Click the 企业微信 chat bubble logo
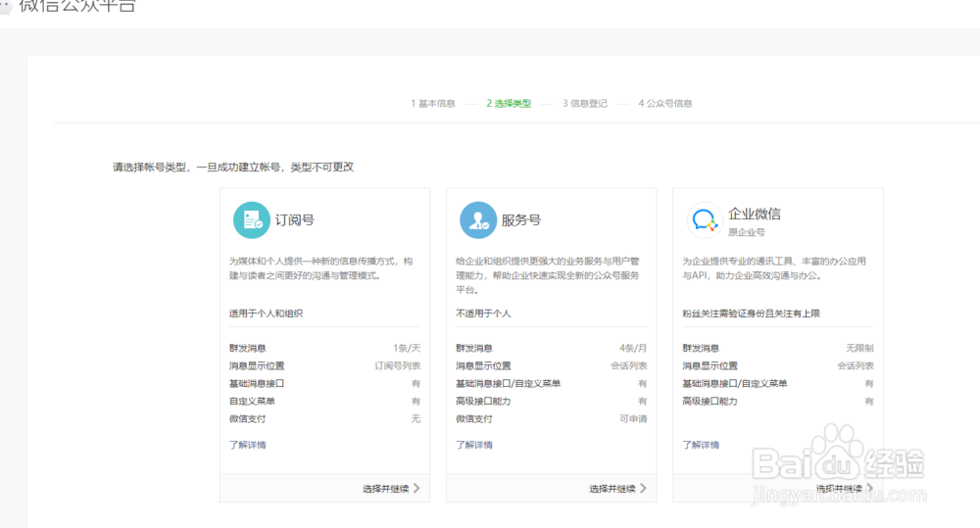 [x=705, y=220]
